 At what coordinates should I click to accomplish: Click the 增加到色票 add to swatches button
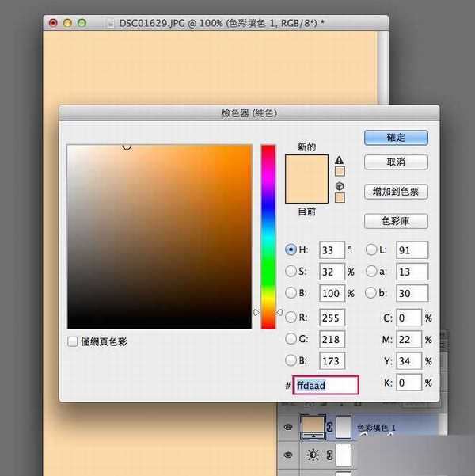pyautogui.click(x=396, y=192)
